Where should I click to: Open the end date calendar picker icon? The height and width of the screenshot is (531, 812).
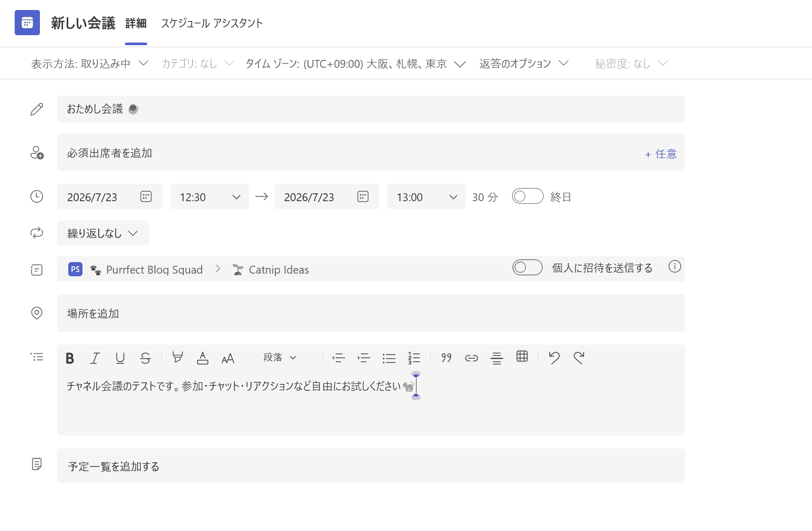point(363,196)
